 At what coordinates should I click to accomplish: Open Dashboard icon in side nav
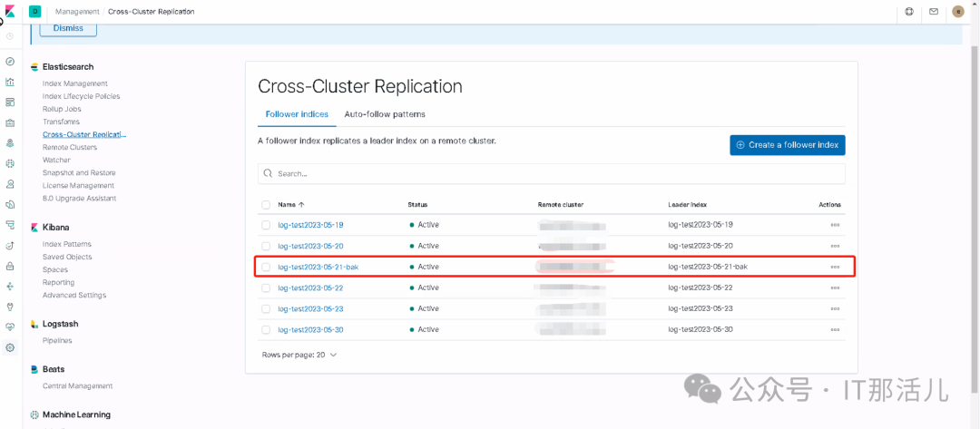10,102
